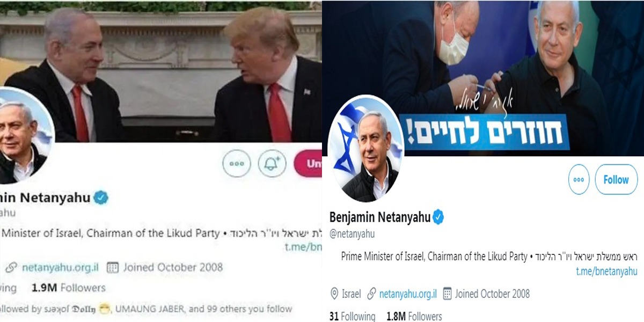644x322 pixels.
Task: Click the 1.8M Followers count
Action: coord(414,316)
